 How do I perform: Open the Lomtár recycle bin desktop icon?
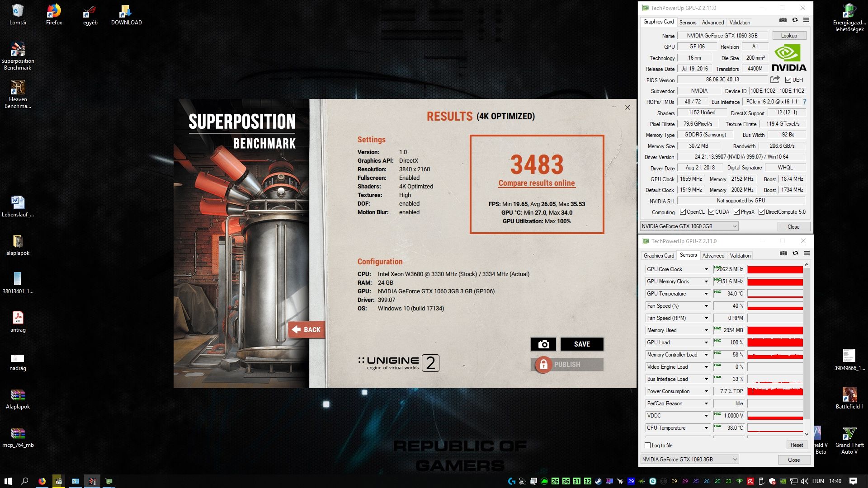coord(18,14)
